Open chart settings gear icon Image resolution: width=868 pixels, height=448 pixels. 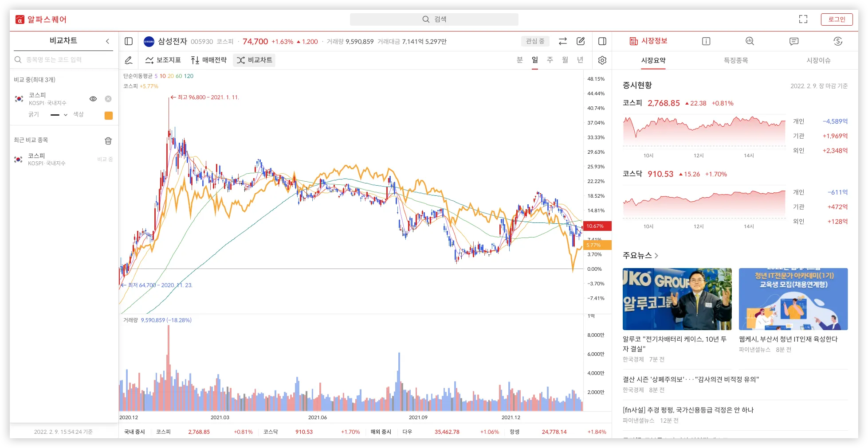tap(602, 60)
